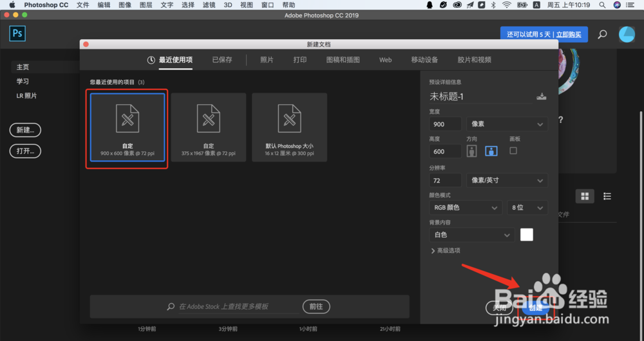
Task: Open 文件 menu in menu bar
Action: pos(83,5)
